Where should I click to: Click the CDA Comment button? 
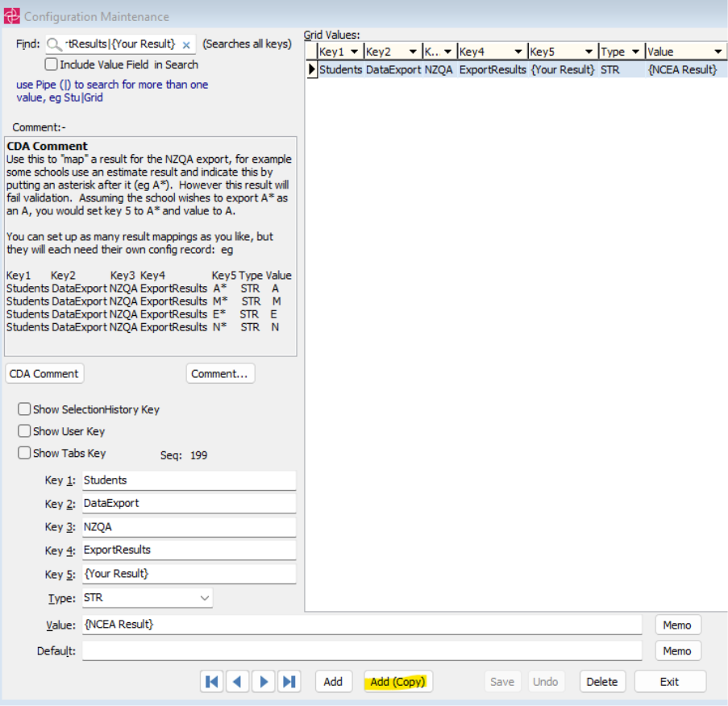(x=44, y=374)
